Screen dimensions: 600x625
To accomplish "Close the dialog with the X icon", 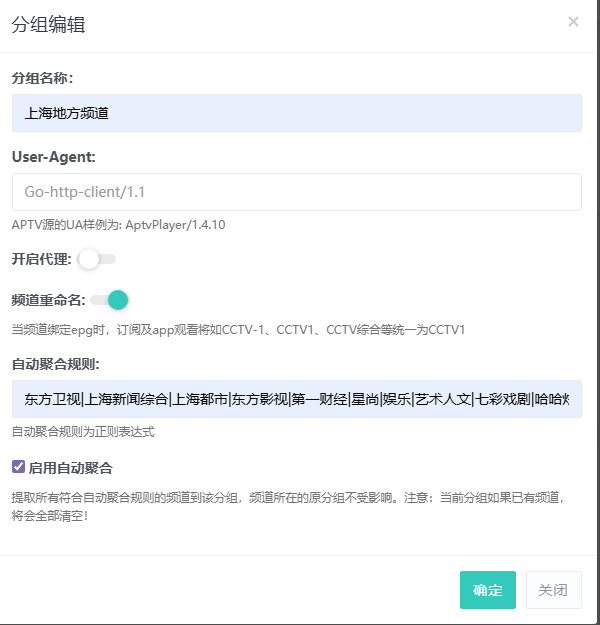I will (573, 22).
